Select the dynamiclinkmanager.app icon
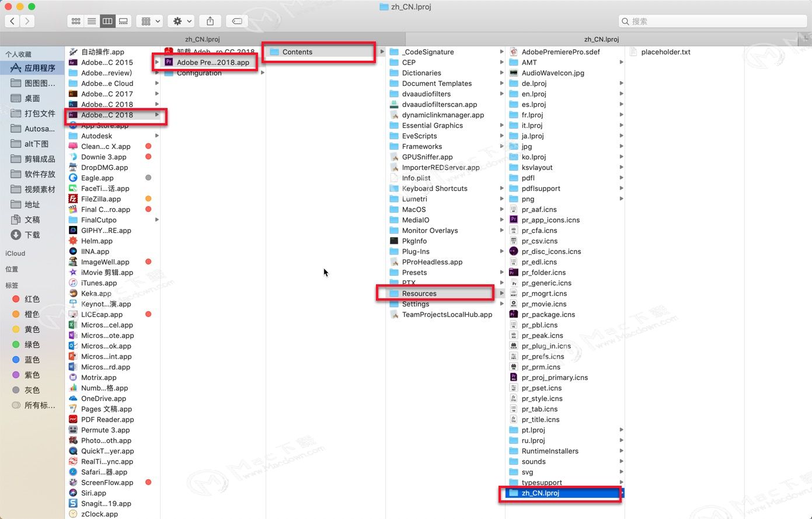This screenshot has height=519, width=812. coord(394,115)
